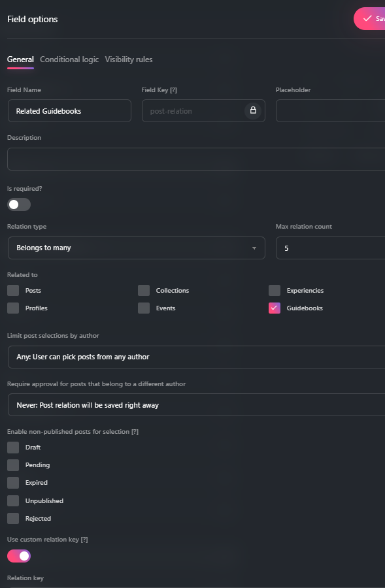This screenshot has height=588, width=385.
Task: Check the Posts checkbox under Related to
Action: 12,290
